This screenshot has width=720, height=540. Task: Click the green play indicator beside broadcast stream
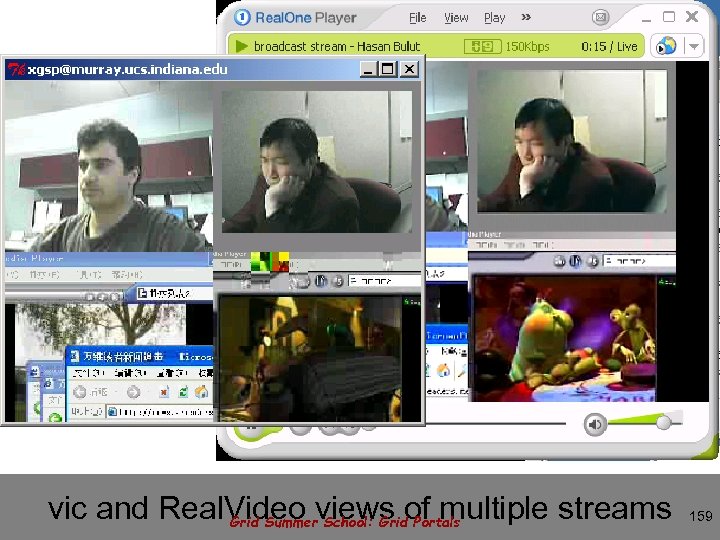click(x=241, y=46)
